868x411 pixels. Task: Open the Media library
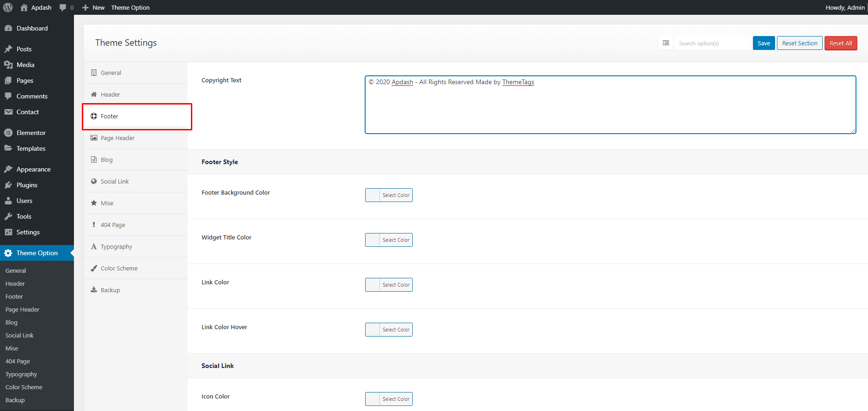pos(25,65)
